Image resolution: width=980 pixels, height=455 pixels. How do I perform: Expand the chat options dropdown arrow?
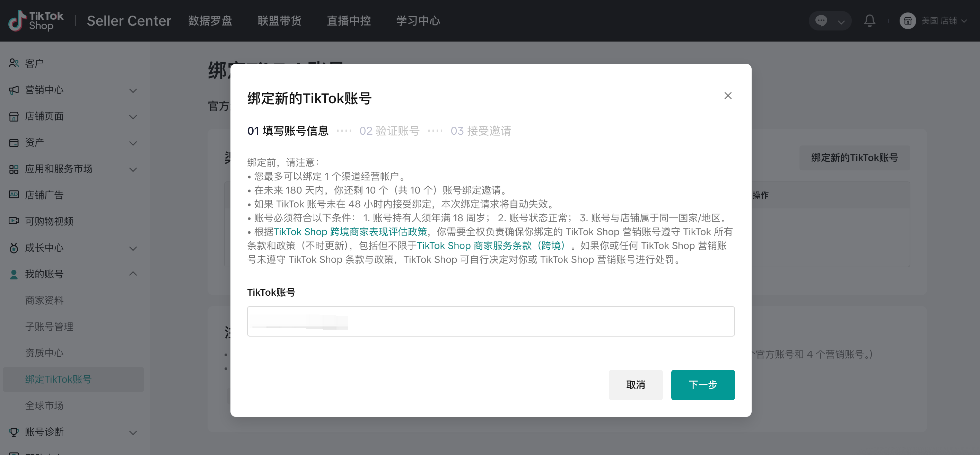[x=841, y=22]
